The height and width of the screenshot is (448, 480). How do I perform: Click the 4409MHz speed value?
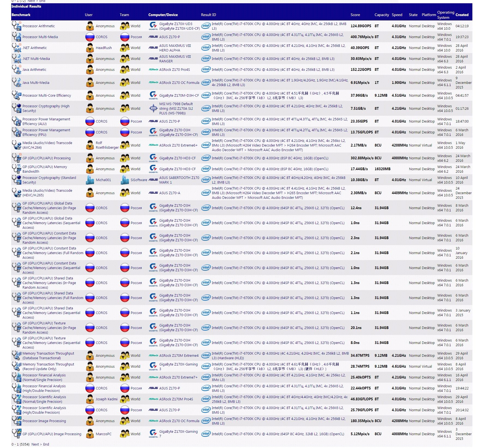(400, 193)
